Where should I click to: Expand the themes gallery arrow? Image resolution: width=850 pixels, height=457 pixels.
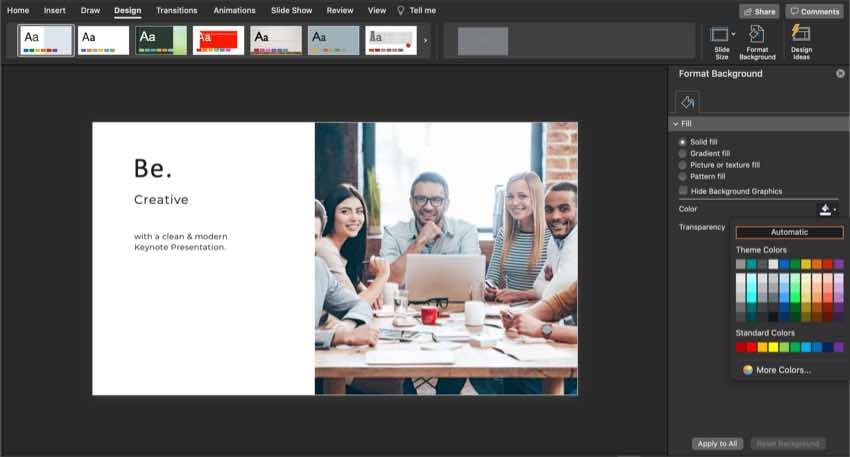(x=426, y=41)
